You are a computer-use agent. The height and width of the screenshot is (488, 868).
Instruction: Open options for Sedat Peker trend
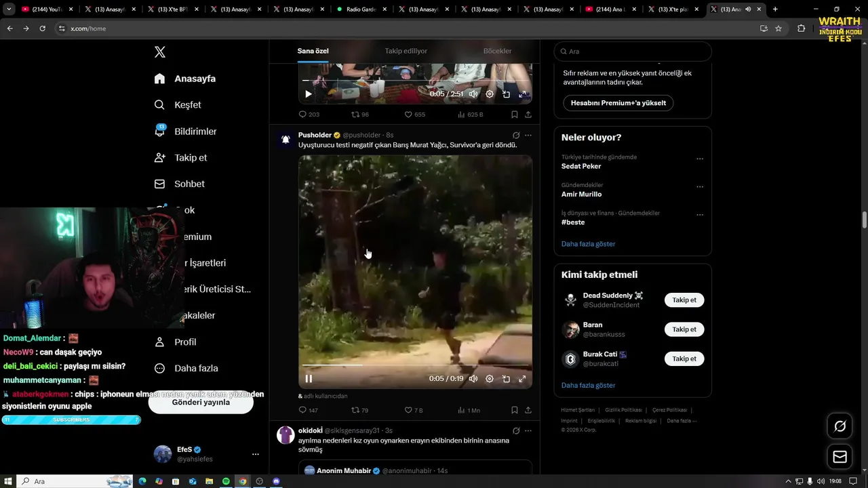700,159
